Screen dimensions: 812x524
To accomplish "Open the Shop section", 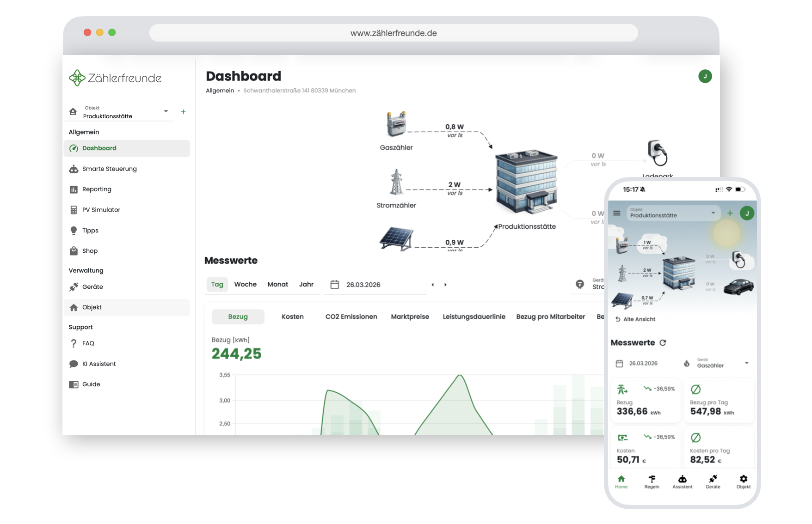I will pyautogui.click(x=90, y=250).
